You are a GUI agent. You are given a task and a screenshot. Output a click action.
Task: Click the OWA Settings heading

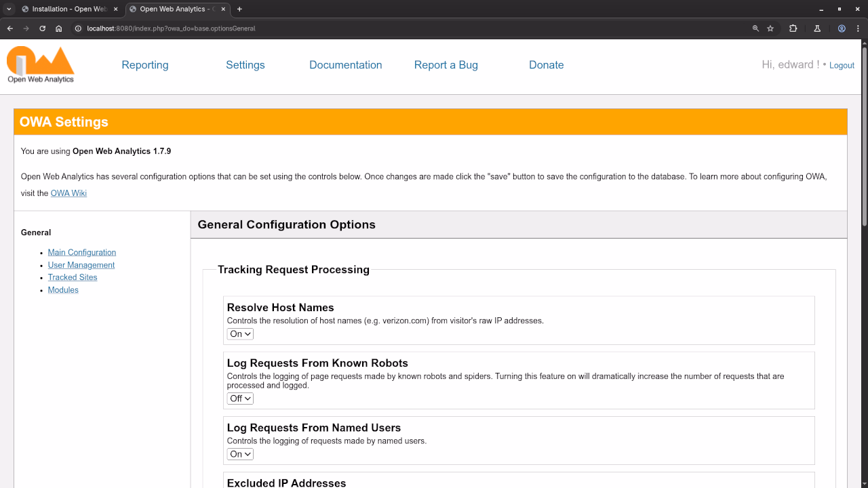pyautogui.click(x=64, y=122)
